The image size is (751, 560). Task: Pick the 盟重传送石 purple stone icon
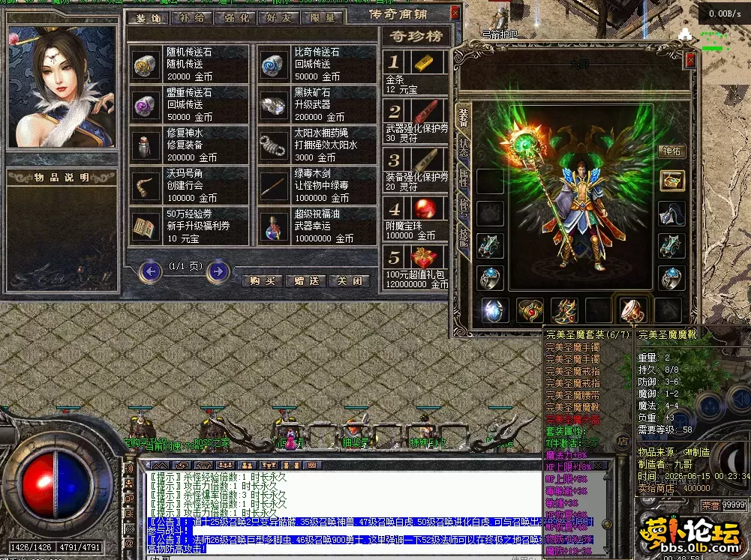[146, 105]
